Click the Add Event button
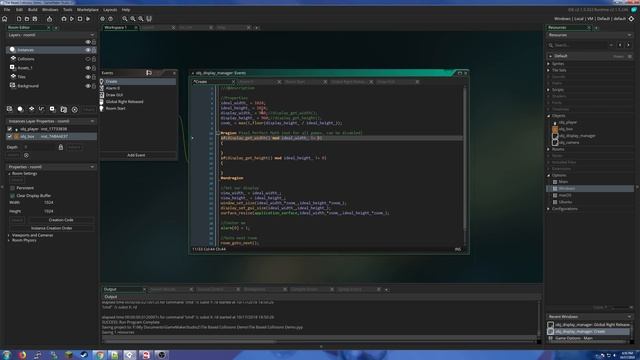The width and height of the screenshot is (640, 360). 136,156
